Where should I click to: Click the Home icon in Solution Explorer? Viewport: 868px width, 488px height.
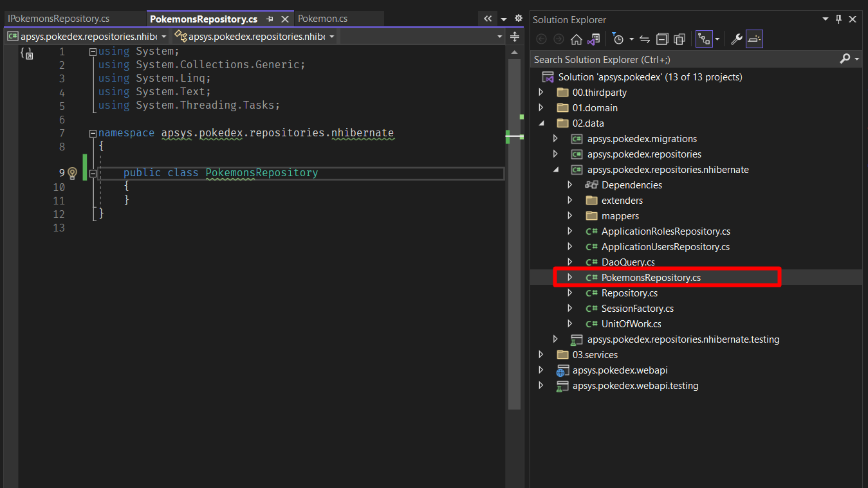click(x=576, y=39)
